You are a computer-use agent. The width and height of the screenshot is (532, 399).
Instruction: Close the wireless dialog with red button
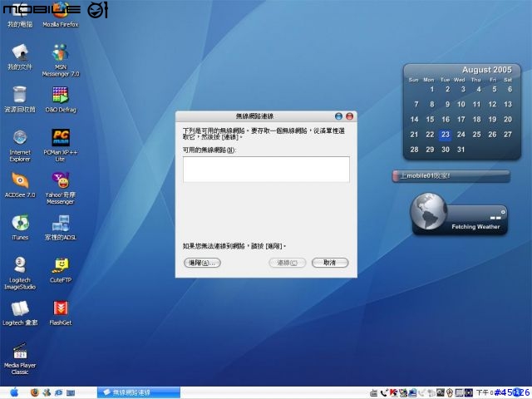(349, 116)
